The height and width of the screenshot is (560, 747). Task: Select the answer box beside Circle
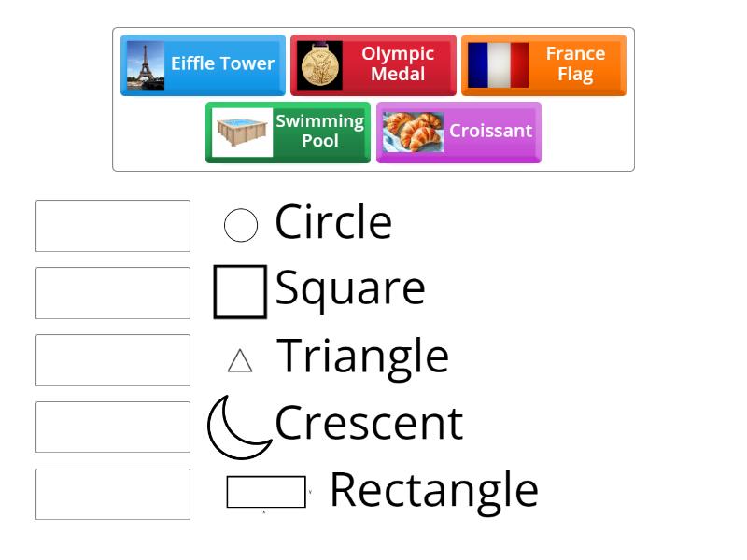tap(112, 226)
